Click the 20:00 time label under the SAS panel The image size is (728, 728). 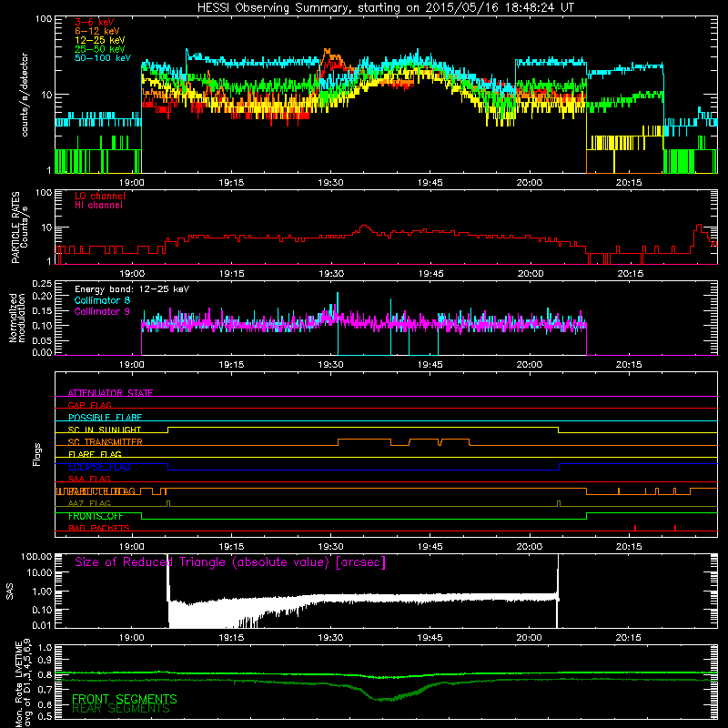point(530,638)
